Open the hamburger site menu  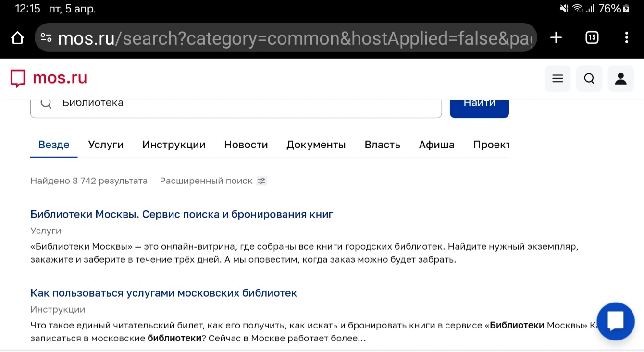pyautogui.click(x=557, y=79)
